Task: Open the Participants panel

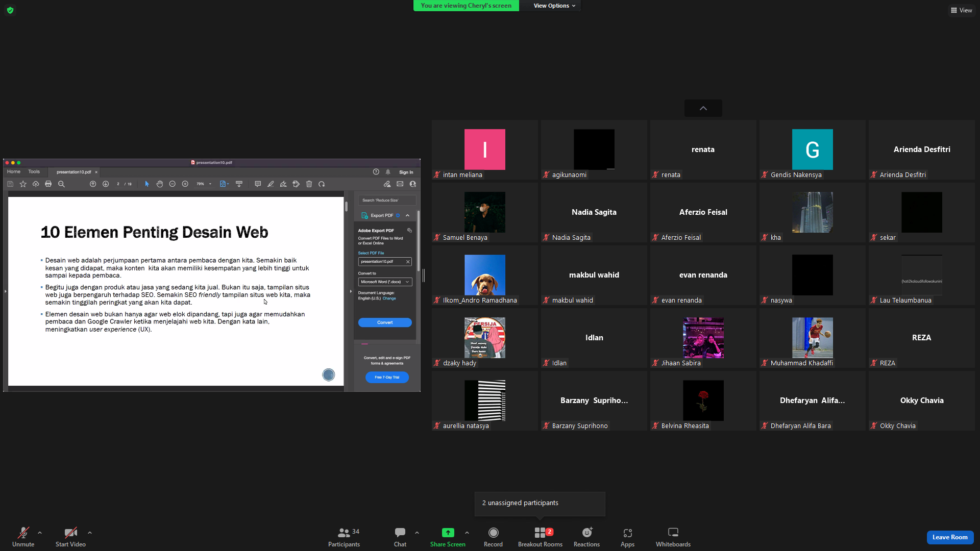Action: (x=344, y=537)
